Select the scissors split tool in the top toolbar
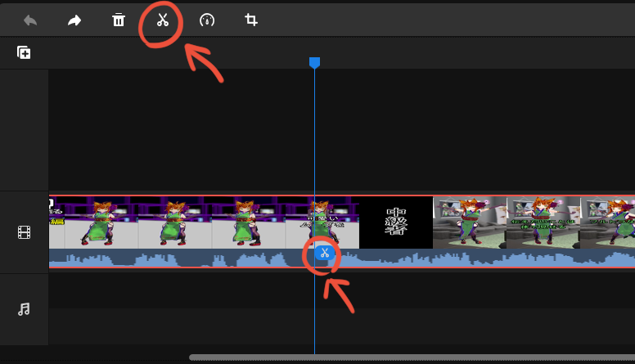The height and width of the screenshot is (364, 635). (163, 20)
